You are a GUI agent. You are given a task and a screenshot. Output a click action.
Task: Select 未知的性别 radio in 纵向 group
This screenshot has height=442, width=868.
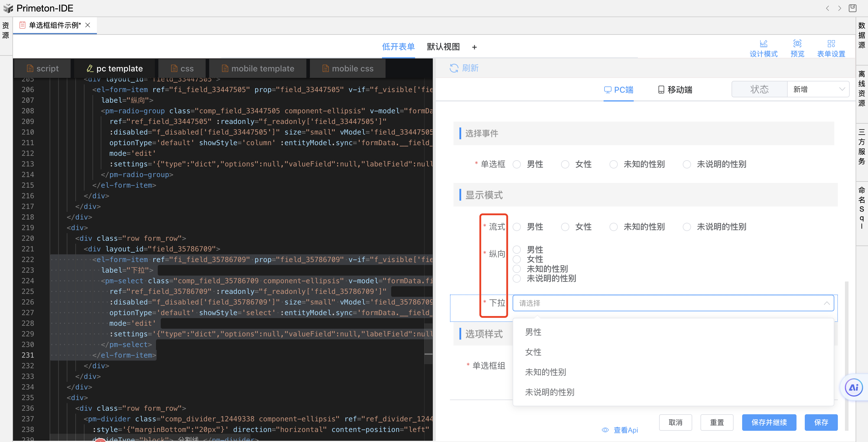(x=516, y=269)
